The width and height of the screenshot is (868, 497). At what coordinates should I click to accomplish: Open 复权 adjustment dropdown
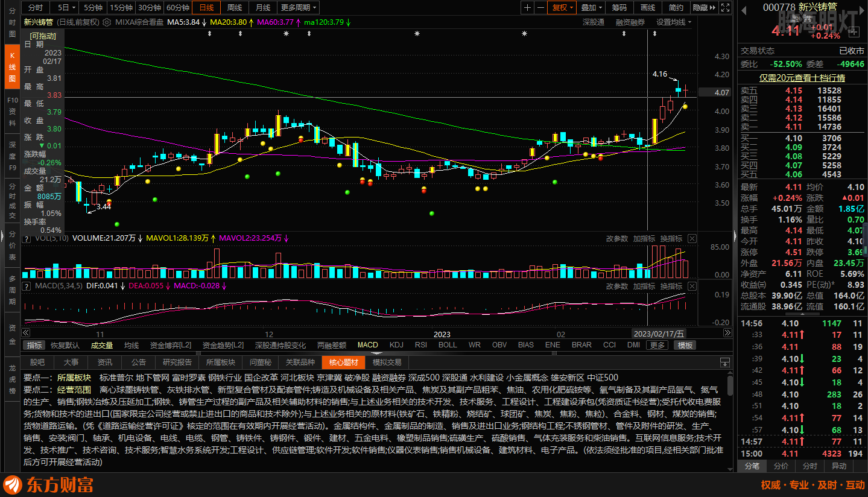tap(563, 8)
